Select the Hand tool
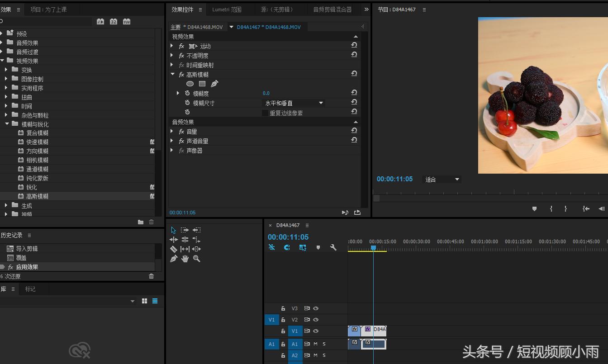The height and width of the screenshot is (364, 608). click(185, 258)
